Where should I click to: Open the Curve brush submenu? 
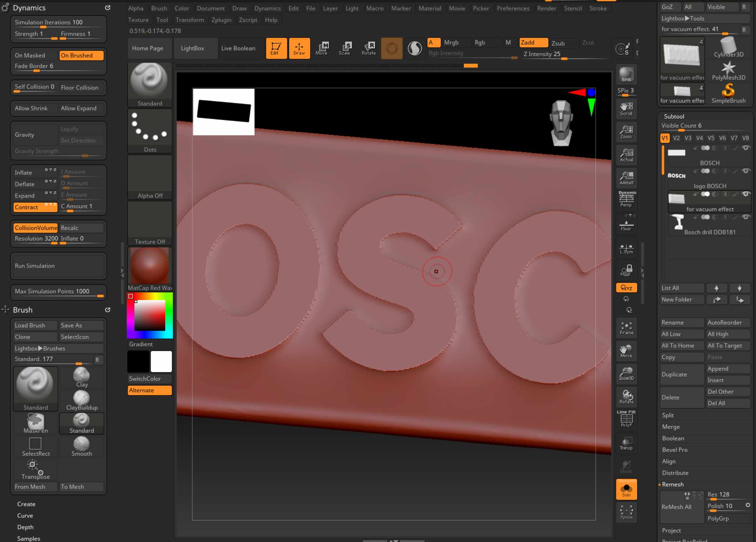coord(25,515)
